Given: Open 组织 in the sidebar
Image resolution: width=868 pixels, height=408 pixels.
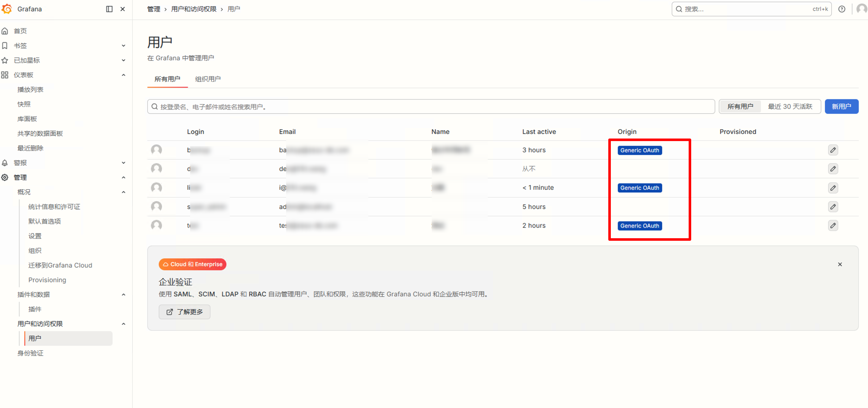Looking at the screenshot, I should 35,251.
